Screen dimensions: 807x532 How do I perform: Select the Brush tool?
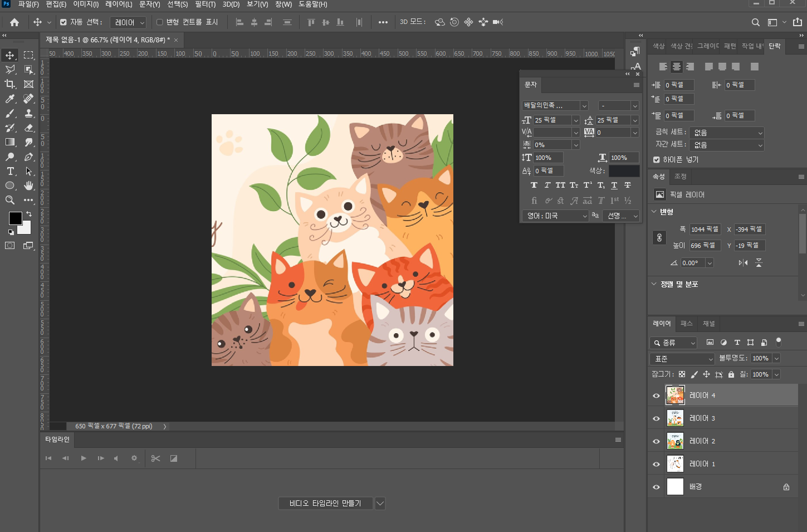[x=10, y=113]
